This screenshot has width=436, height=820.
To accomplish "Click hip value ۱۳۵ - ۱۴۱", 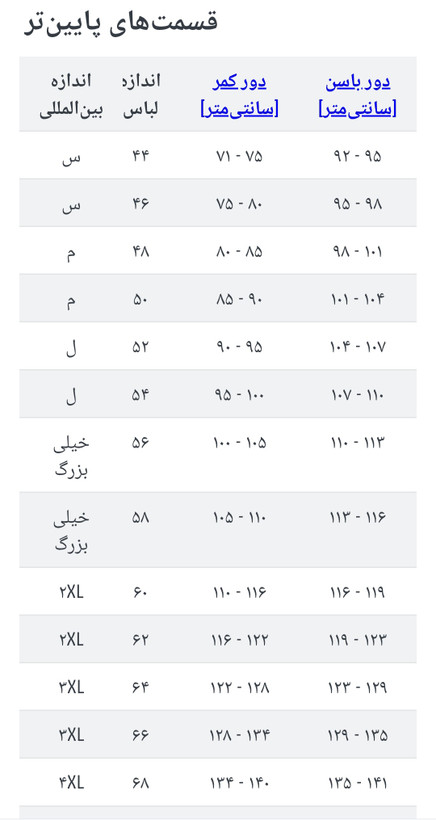I will pyautogui.click(x=358, y=783).
